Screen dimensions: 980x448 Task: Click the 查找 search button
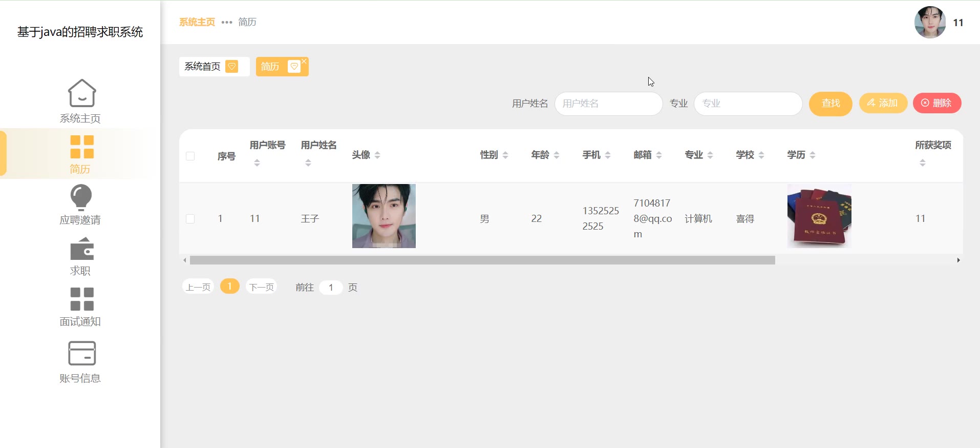click(830, 104)
